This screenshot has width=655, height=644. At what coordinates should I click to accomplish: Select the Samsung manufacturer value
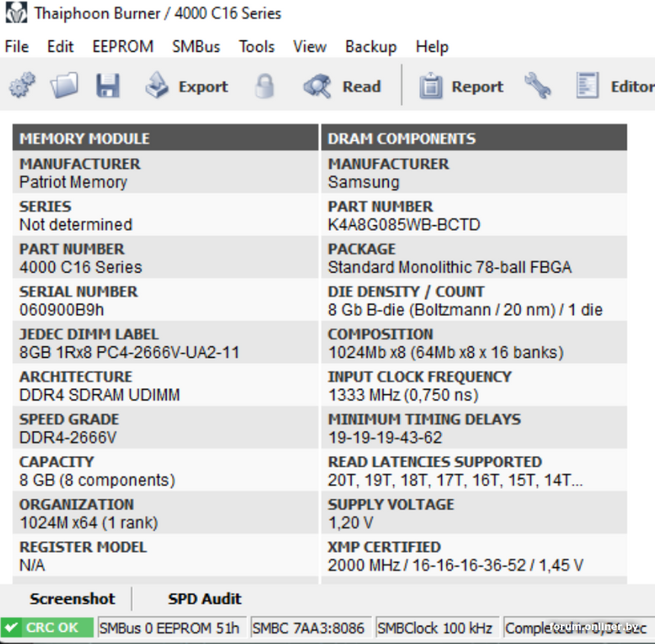click(364, 182)
